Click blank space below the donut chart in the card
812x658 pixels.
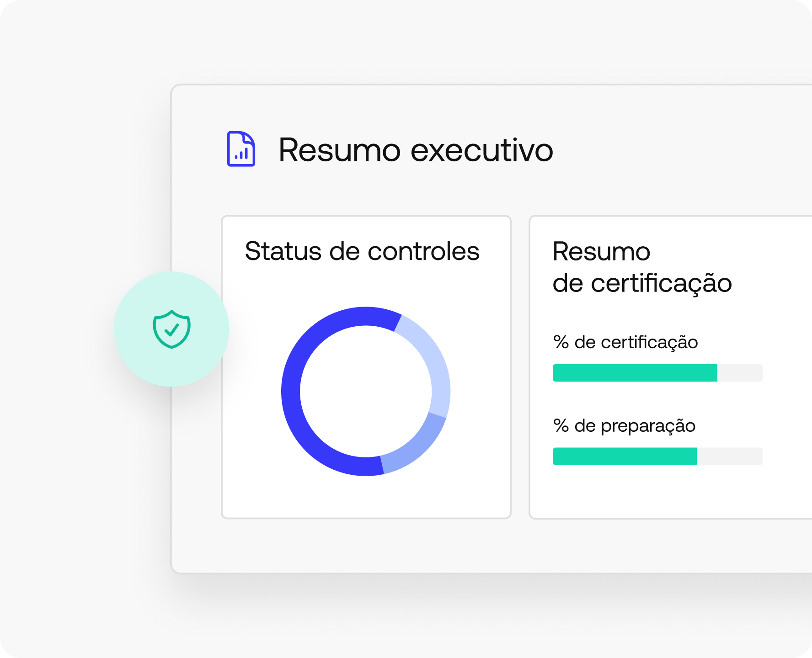(x=366, y=498)
